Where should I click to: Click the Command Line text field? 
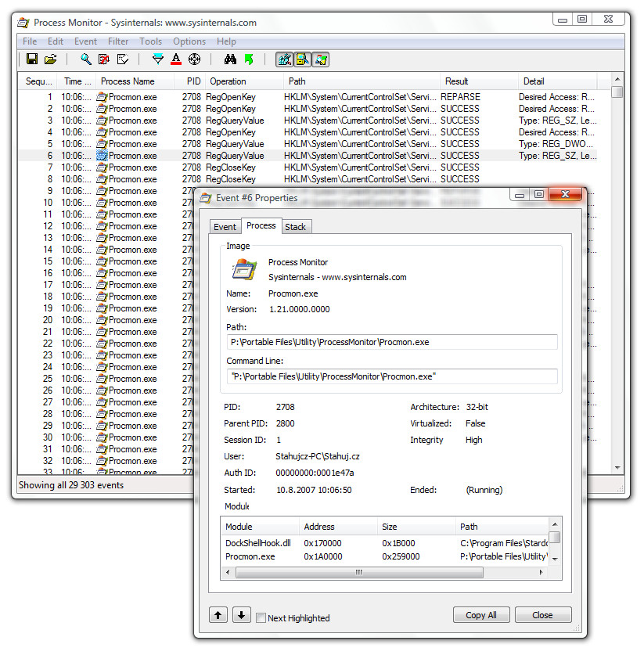tap(392, 376)
